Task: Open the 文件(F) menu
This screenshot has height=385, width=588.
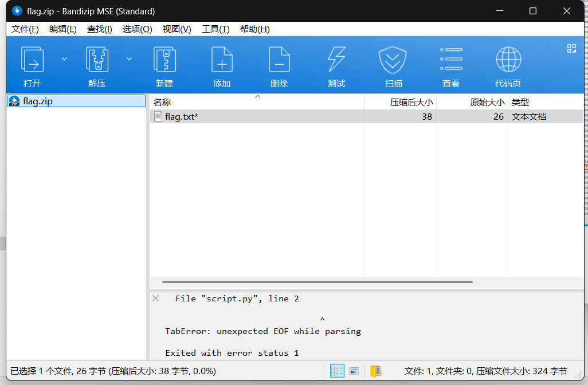Action: coord(25,29)
